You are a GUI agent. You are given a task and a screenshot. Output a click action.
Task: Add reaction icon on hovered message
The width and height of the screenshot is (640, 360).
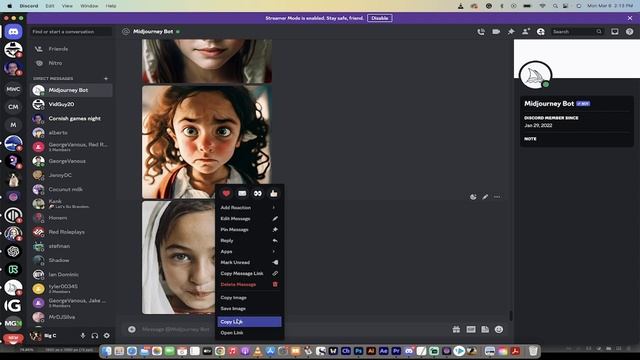point(473,197)
